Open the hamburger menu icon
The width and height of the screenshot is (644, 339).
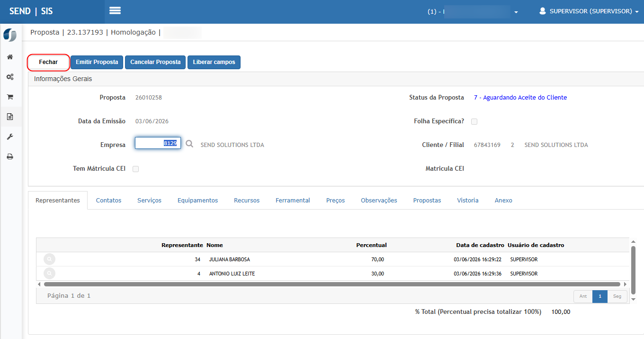pyautogui.click(x=115, y=10)
